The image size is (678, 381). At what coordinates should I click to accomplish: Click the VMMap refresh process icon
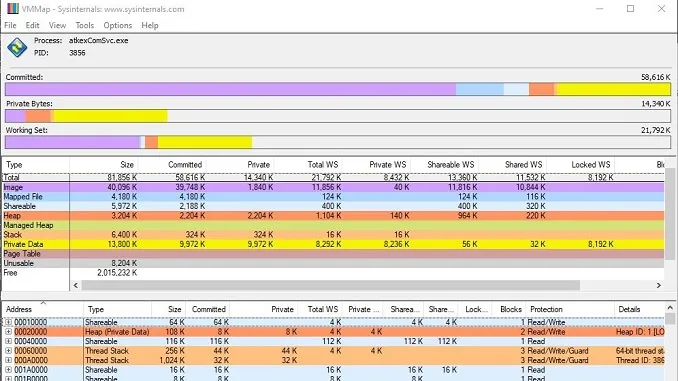pyautogui.click(x=17, y=47)
